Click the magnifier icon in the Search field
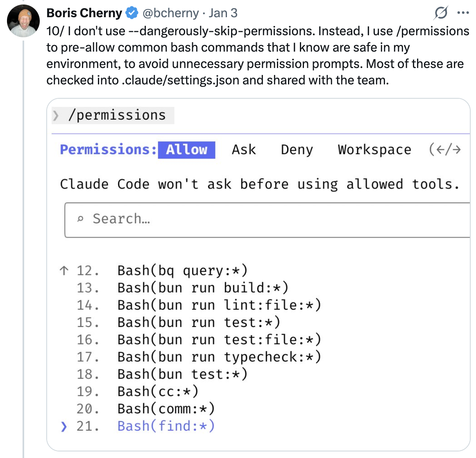 point(82,219)
